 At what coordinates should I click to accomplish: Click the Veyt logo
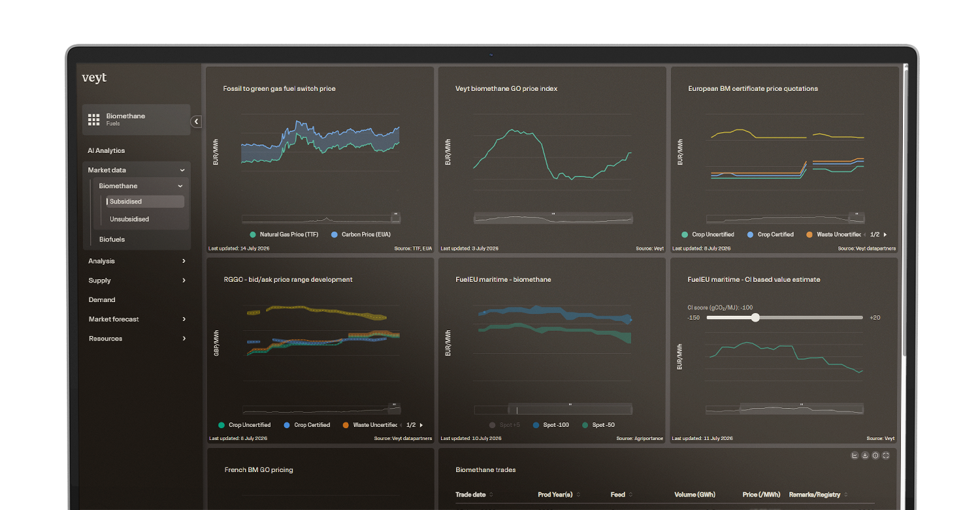point(94,78)
